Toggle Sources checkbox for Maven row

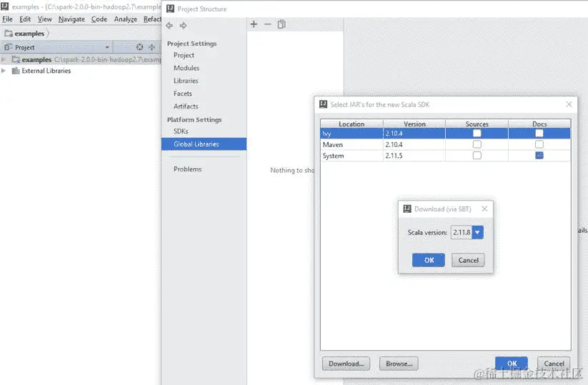coord(477,144)
